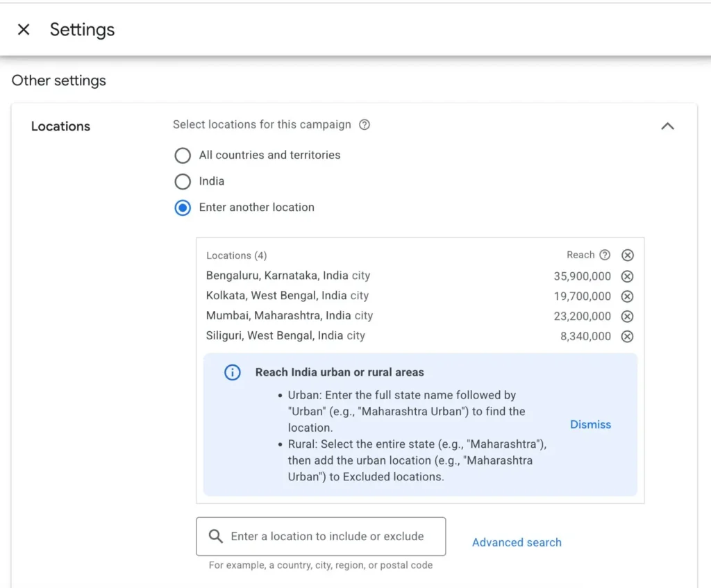The image size is (711, 588).
Task: Select the Enter another location option
Action: tap(183, 208)
